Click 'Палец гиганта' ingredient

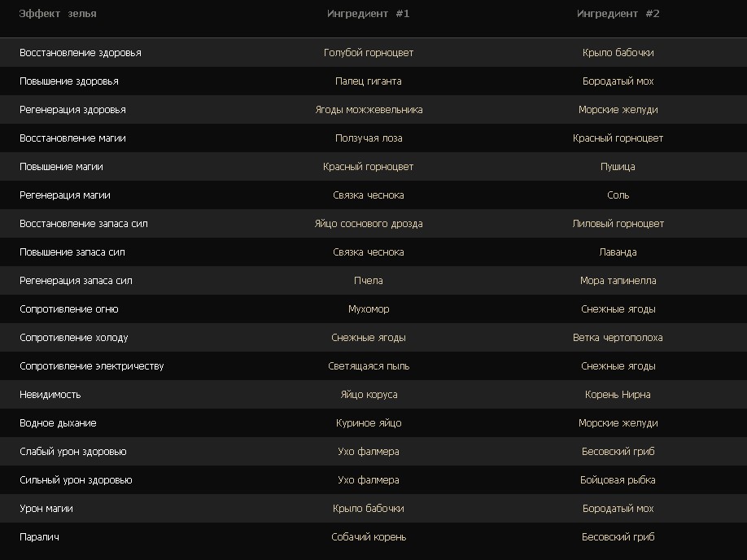369,81
